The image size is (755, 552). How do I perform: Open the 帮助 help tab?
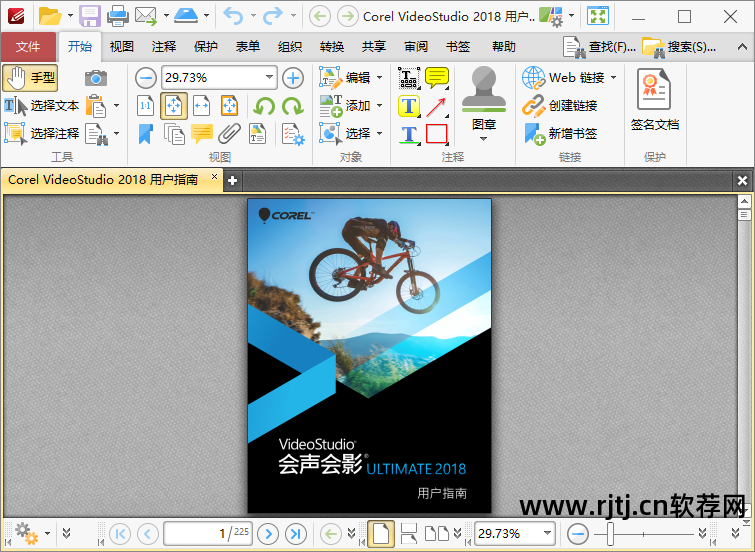coord(504,47)
